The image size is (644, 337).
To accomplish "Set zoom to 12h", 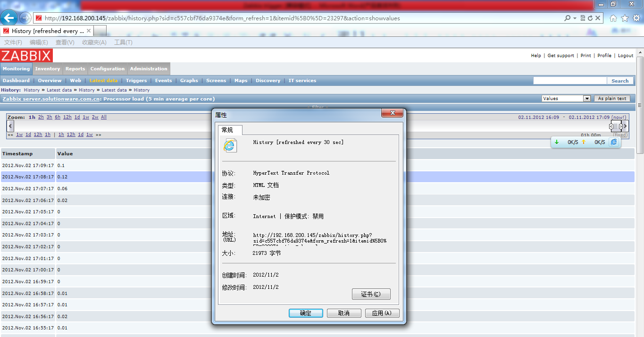I will point(67,117).
